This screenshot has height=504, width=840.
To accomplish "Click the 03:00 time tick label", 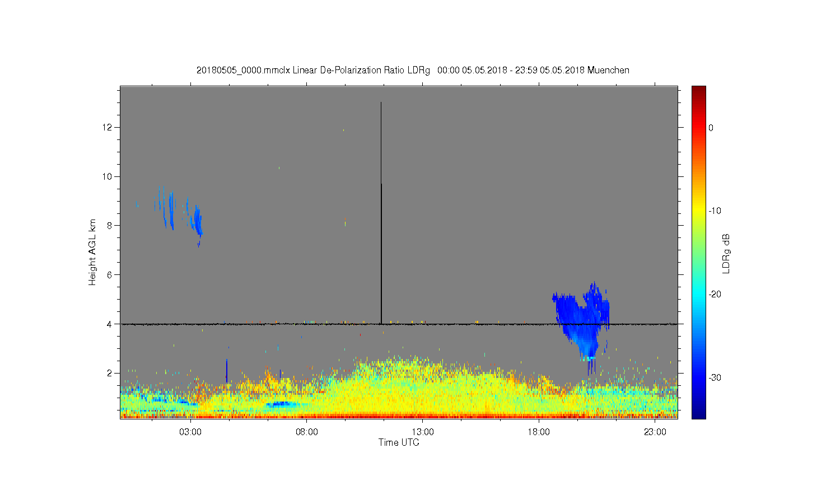I will pyautogui.click(x=190, y=432).
